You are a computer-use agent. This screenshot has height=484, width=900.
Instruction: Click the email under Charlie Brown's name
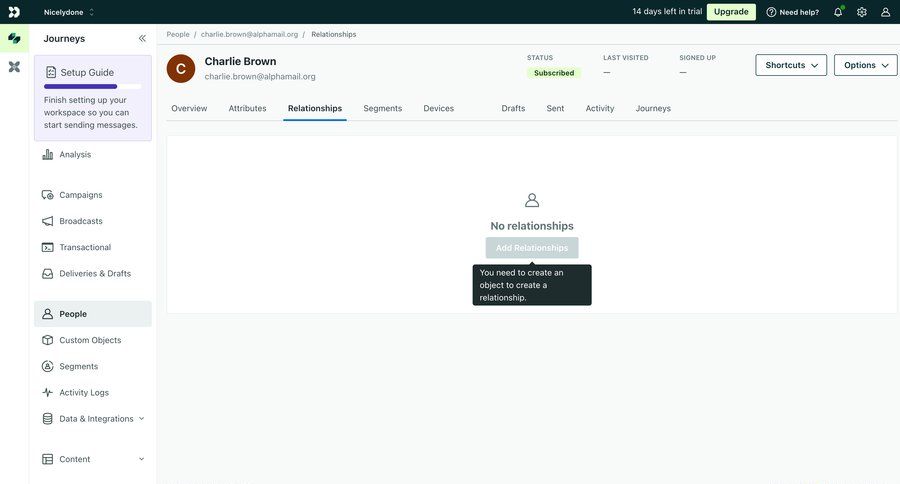click(x=260, y=76)
